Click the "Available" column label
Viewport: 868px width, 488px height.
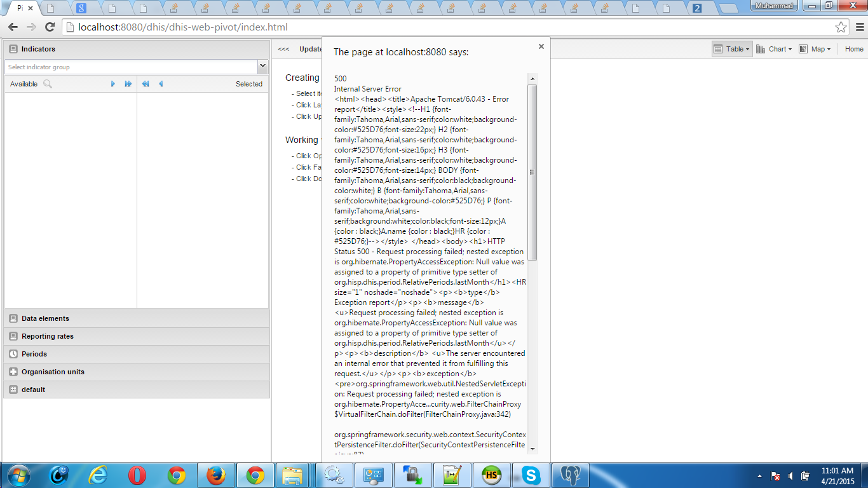[x=24, y=84]
